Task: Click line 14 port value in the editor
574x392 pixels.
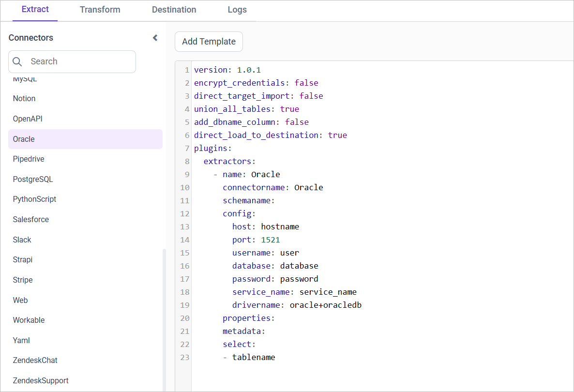Action: [270, 239]
